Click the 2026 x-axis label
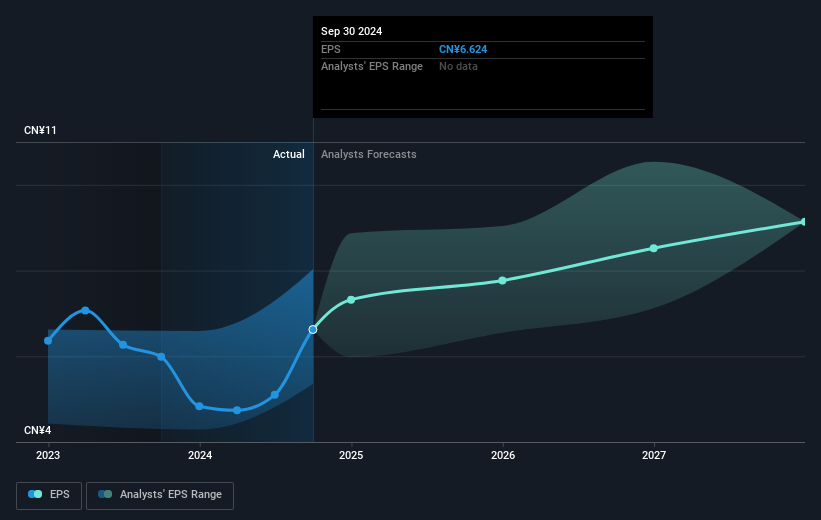821x520 pixels. 503,455
